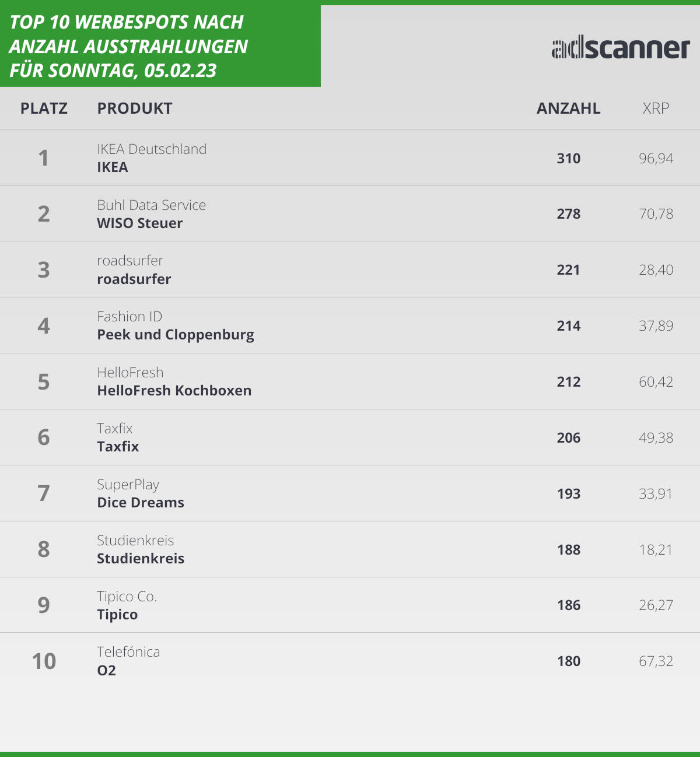
Task: Select the PLATZ column header
Action: pyautogui.click(x=44, y=108)
